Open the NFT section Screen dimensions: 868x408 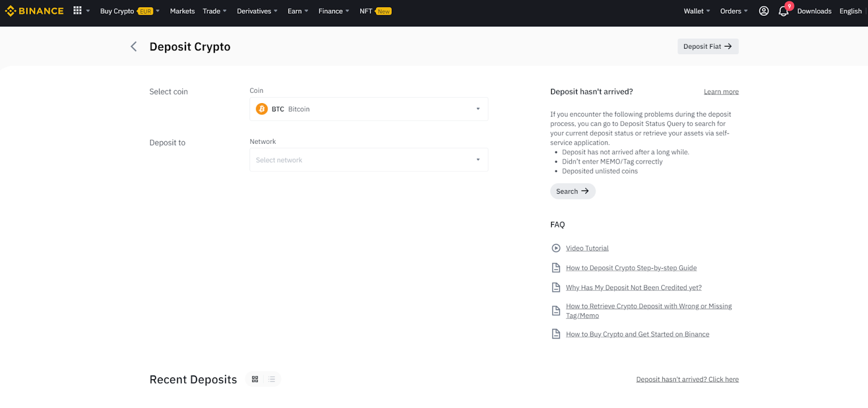(366, 11)
